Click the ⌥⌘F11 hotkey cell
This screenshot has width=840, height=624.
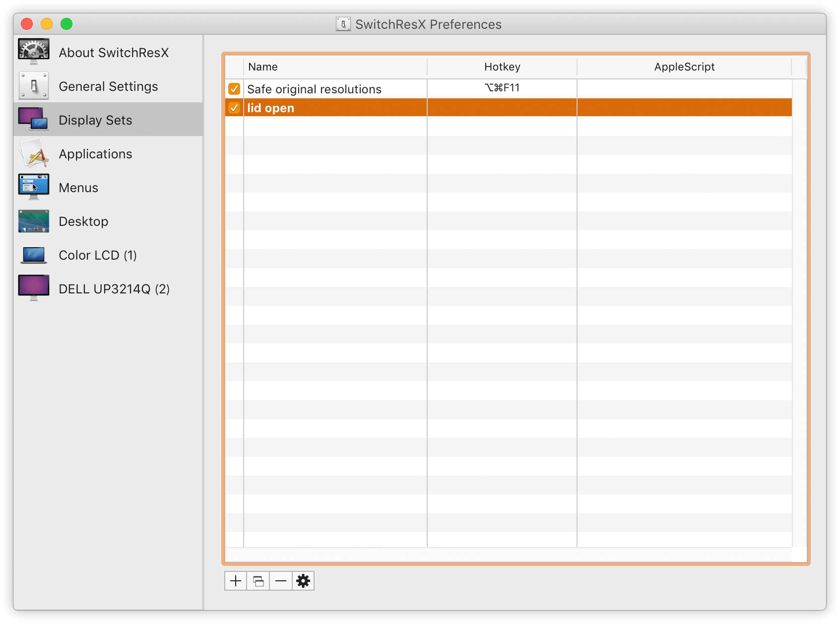(x=502, y=88)
